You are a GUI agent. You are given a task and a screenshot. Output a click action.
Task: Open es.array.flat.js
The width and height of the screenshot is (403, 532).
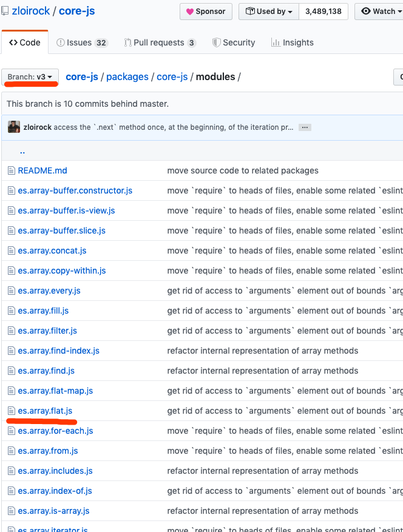click(45, 411)
